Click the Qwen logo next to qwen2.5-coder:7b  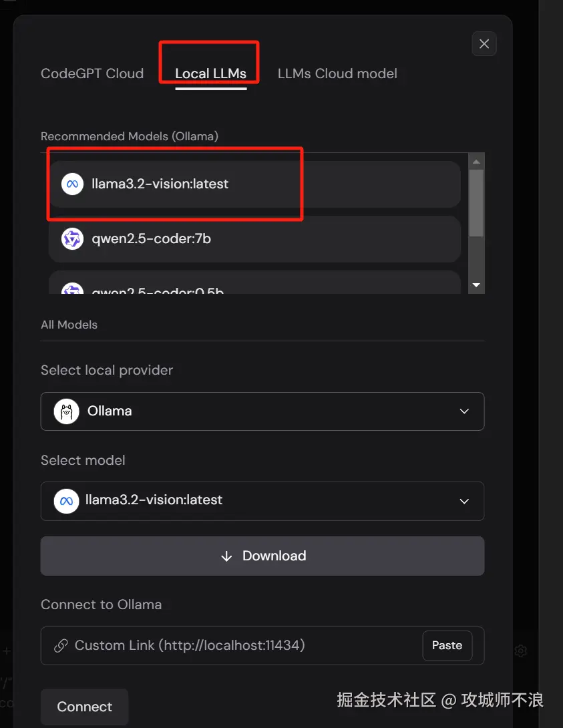point(72,238)
